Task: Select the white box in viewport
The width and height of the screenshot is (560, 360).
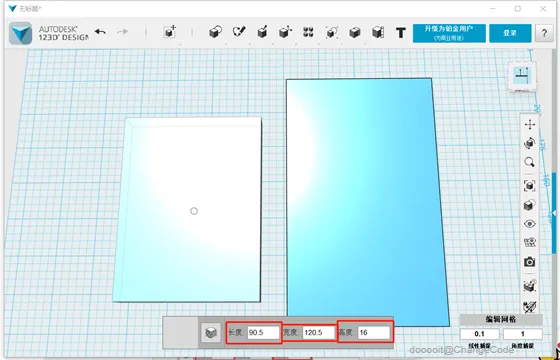Action: click(x=188, y=210)
